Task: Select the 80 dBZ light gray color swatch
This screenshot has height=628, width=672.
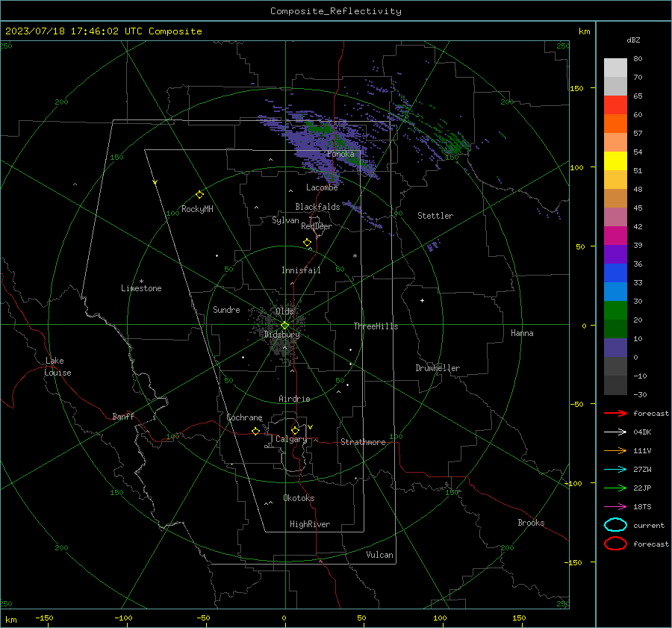Action: coord(615,67)
